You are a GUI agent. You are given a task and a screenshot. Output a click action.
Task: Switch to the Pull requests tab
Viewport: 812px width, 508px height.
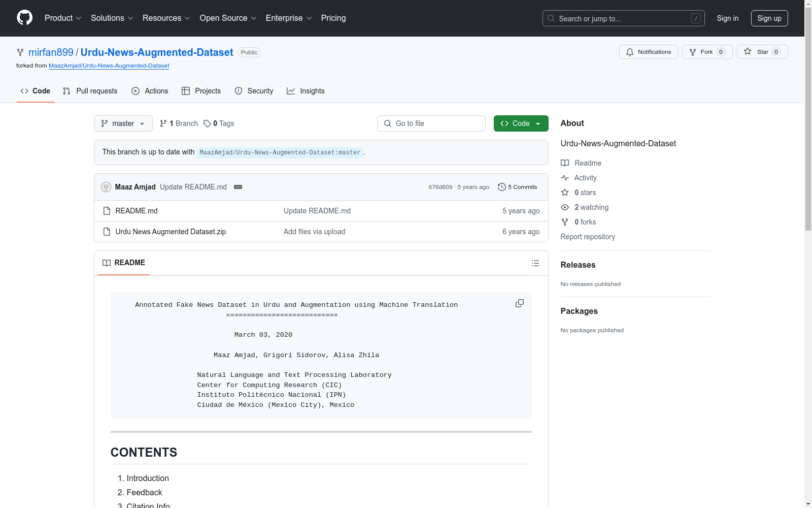[x=90, y=91]
